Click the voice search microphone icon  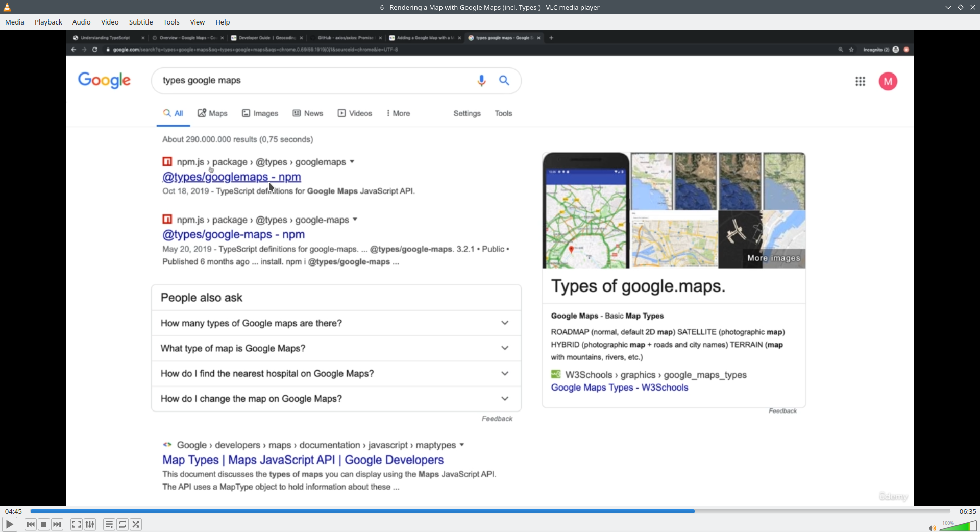[x=481, y=81]
